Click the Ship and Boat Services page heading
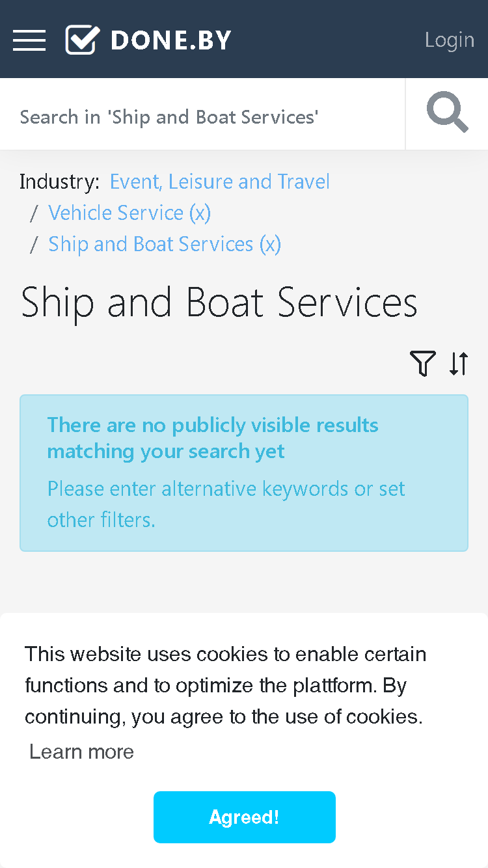488x868 pixels. 219,303
